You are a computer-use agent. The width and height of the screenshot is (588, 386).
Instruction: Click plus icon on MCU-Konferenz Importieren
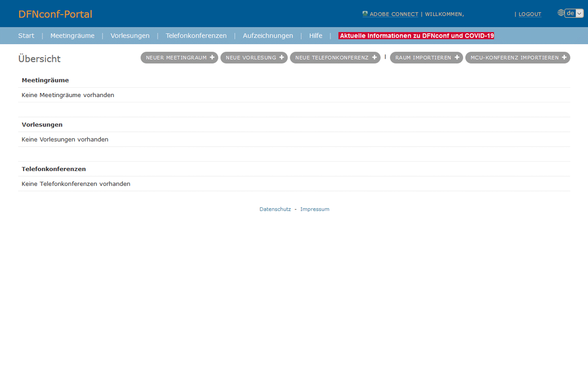[x=564, y=57]
